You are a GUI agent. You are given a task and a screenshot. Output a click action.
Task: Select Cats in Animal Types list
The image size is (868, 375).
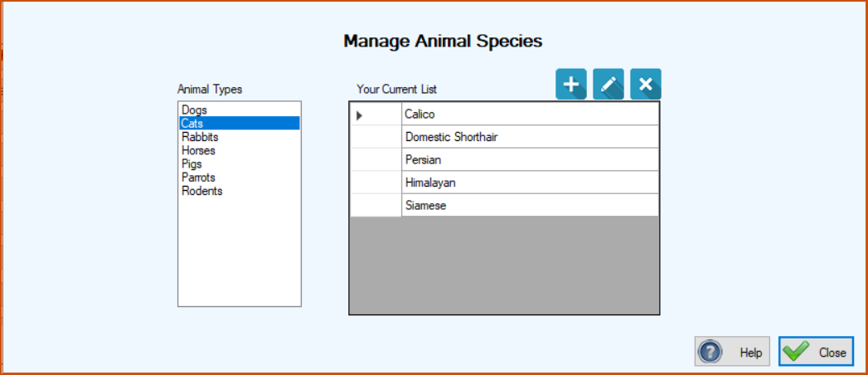239,123
